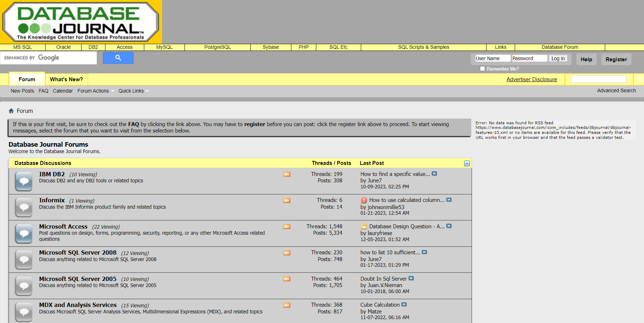The width and height of the screenshot is (644, 323).
Task: Jump to last post arrow for Cube Calculation
Action: 404,304
